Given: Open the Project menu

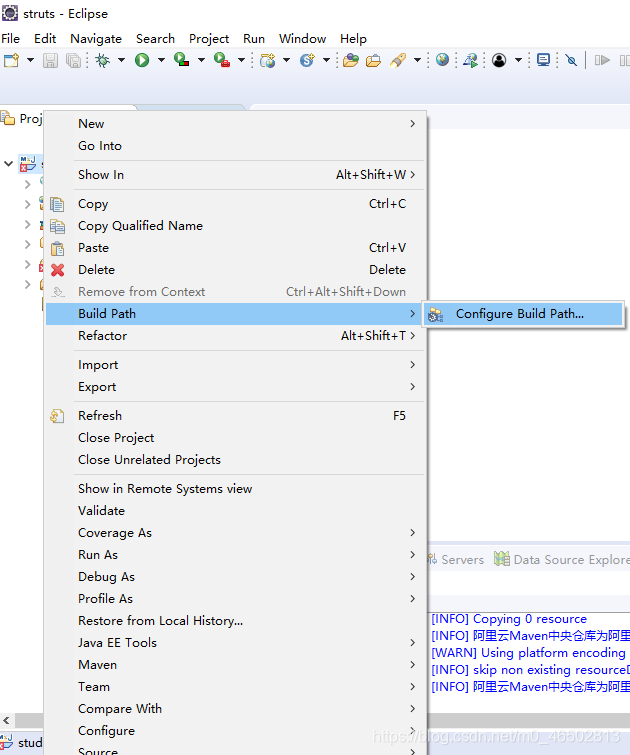Looking at the screenshot, I should (x=209, y=39).
